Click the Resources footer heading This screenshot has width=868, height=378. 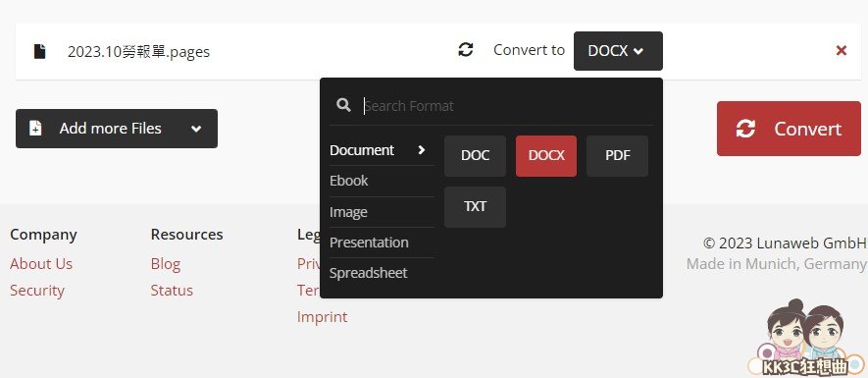point(186,235)
